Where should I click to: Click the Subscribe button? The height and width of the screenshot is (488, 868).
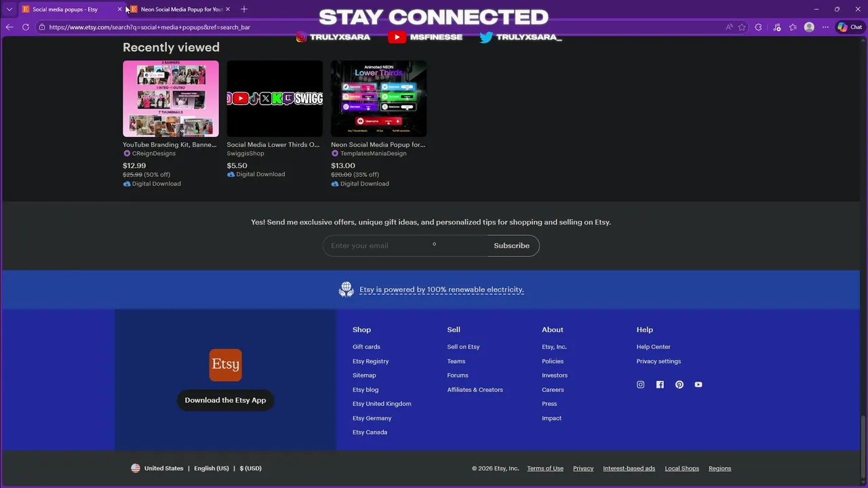(512, 245)
